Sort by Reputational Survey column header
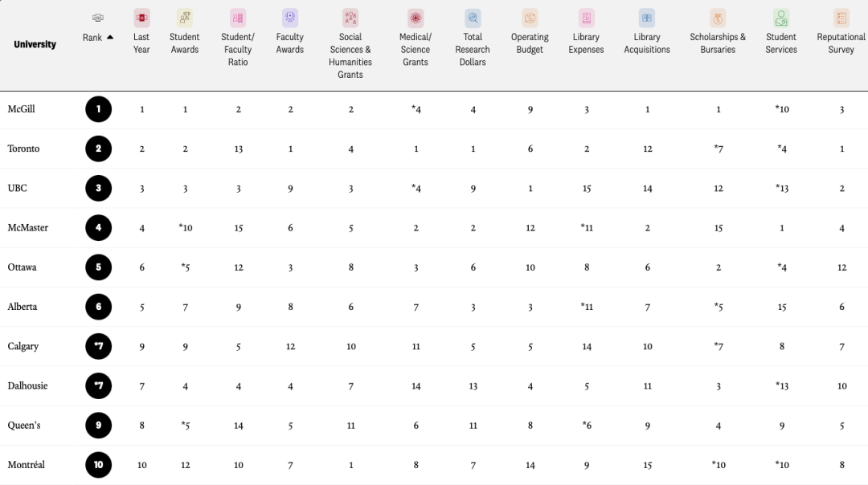Image resolution: width=868 pixels, height=485 pixels. (841, 43)
